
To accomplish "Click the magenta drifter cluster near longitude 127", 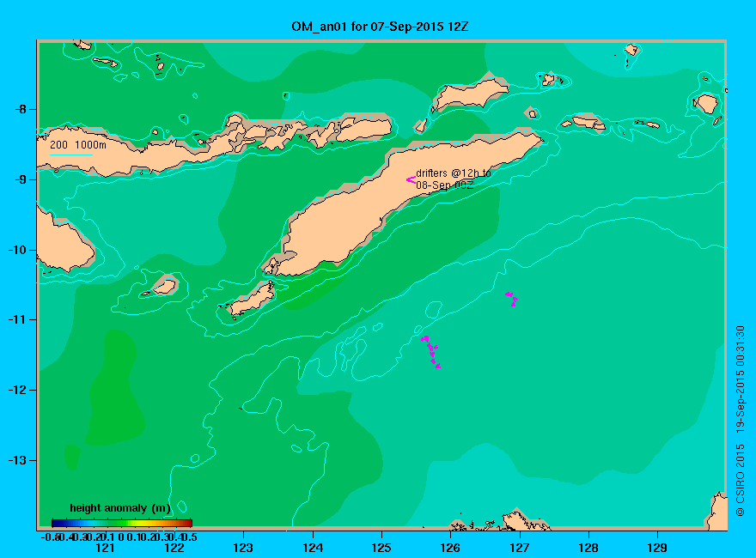I will [x=511, y=299].
